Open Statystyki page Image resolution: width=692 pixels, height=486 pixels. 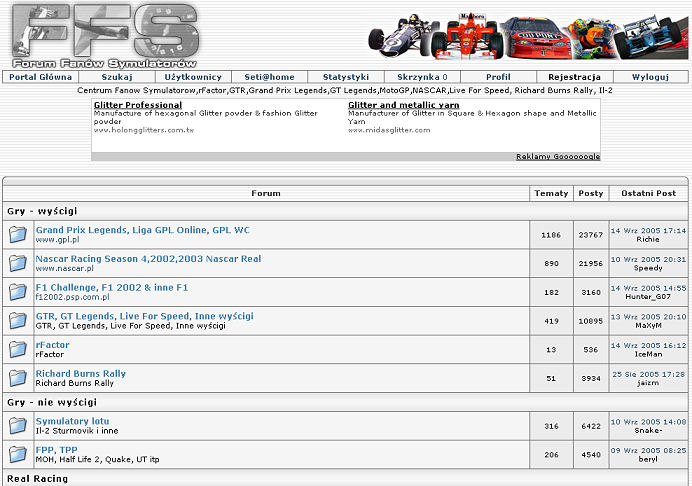click(x=346, y=77)
